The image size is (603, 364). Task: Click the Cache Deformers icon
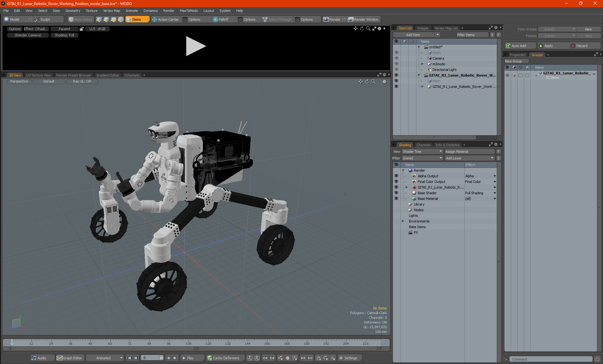(x=209, y=358)
